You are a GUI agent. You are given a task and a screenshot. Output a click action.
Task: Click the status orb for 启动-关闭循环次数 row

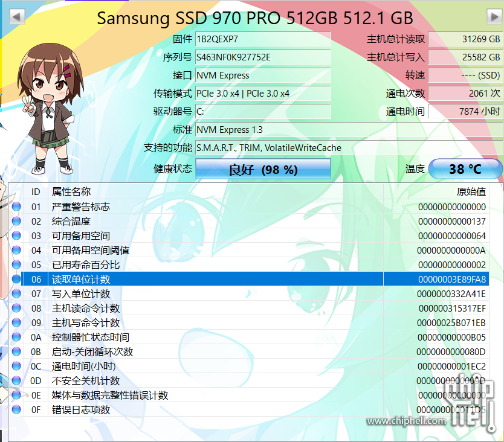coord(16,351)
